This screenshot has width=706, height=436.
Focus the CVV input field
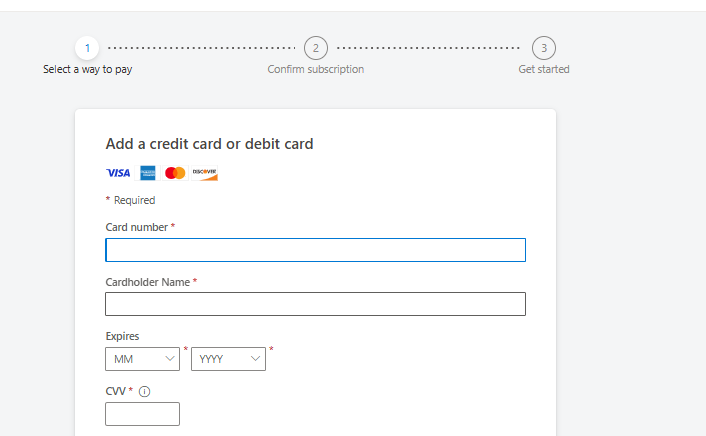(x=142, y=414)
